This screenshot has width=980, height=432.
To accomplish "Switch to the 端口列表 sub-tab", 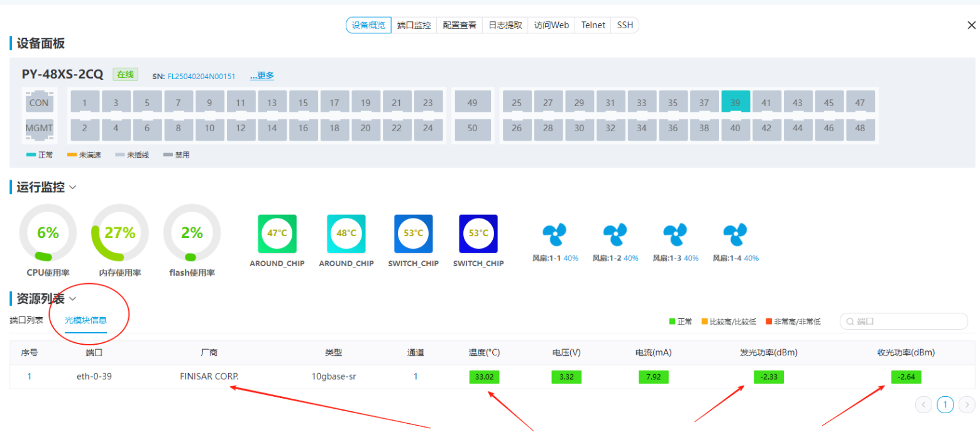I will coord(26,320).
